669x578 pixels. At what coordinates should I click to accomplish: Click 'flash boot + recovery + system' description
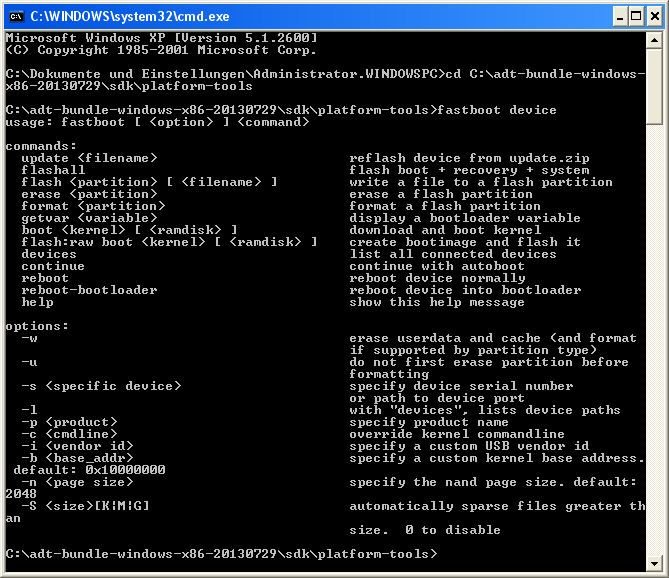(469, 170)
